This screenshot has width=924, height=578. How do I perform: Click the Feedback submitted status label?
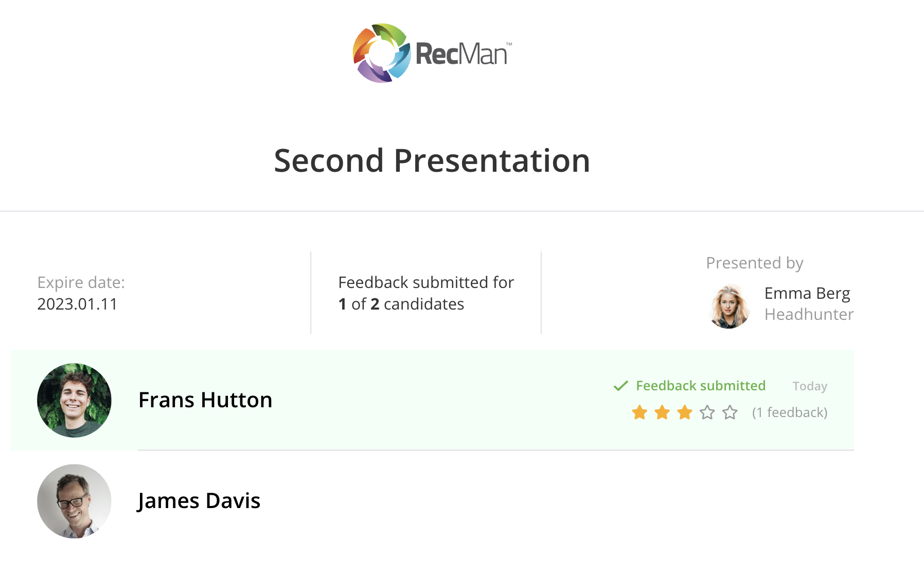[700, 386]
